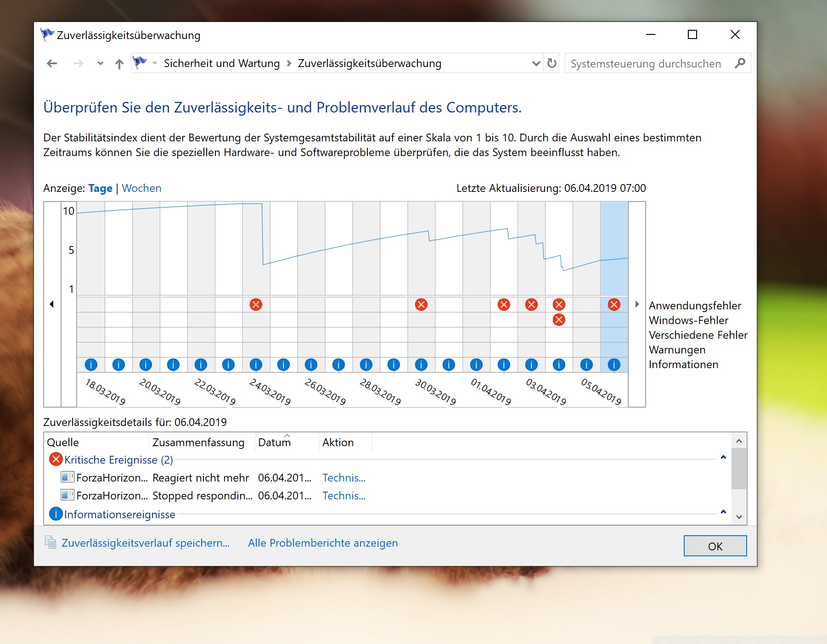Image resolution: width=827 pixels, height=644 pixels.
Task: Collapse the Kritische Ereignisse group
Action: point(723,457)
